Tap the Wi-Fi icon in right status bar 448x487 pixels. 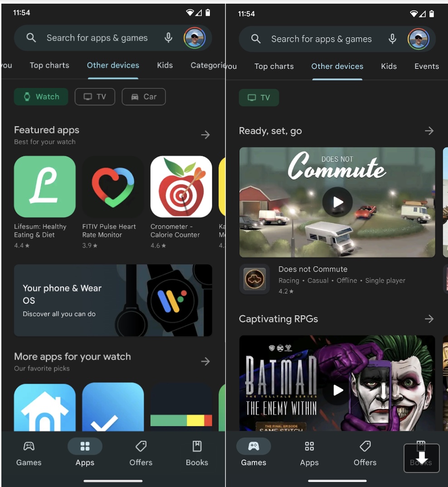coord(414,14)
